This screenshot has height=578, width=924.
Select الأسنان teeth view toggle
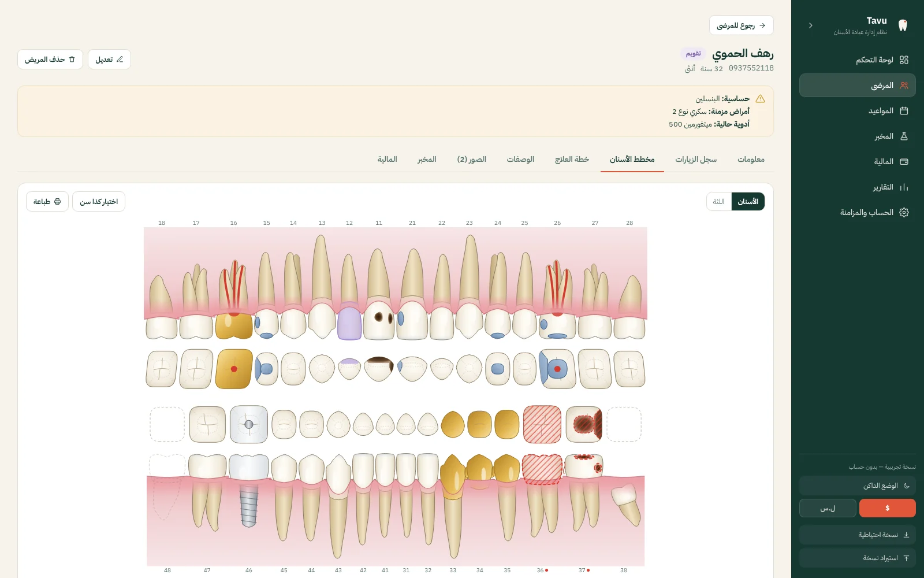tap(748, 201)
